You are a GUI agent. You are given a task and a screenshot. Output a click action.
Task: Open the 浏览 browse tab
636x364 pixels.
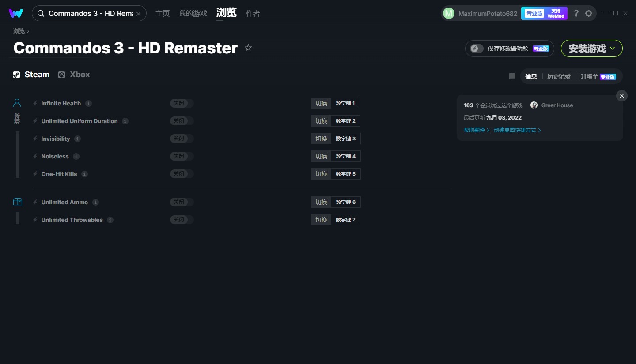click(x=227, y=13)
